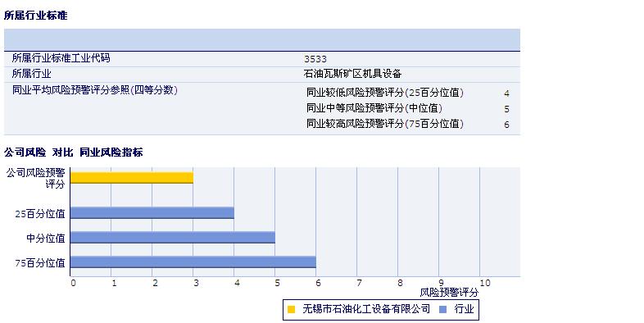
Task: Click the industry code value 3533
Action: 315,59
